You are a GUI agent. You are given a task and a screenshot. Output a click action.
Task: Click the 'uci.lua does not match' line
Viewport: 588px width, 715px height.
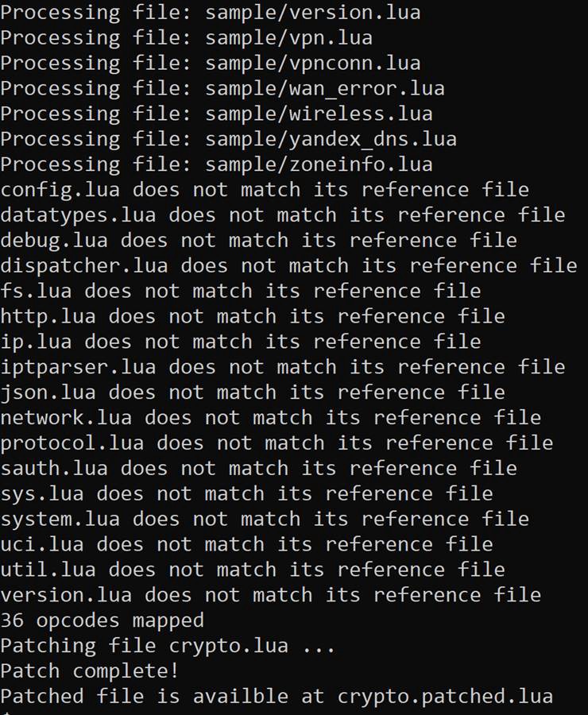[247, 544]
